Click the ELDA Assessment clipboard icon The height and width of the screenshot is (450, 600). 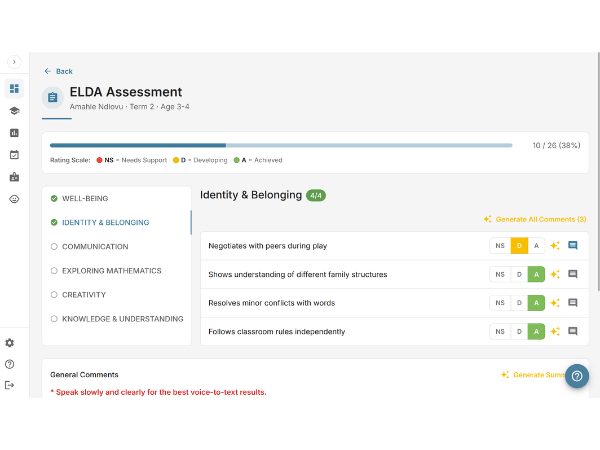[53, 98]
